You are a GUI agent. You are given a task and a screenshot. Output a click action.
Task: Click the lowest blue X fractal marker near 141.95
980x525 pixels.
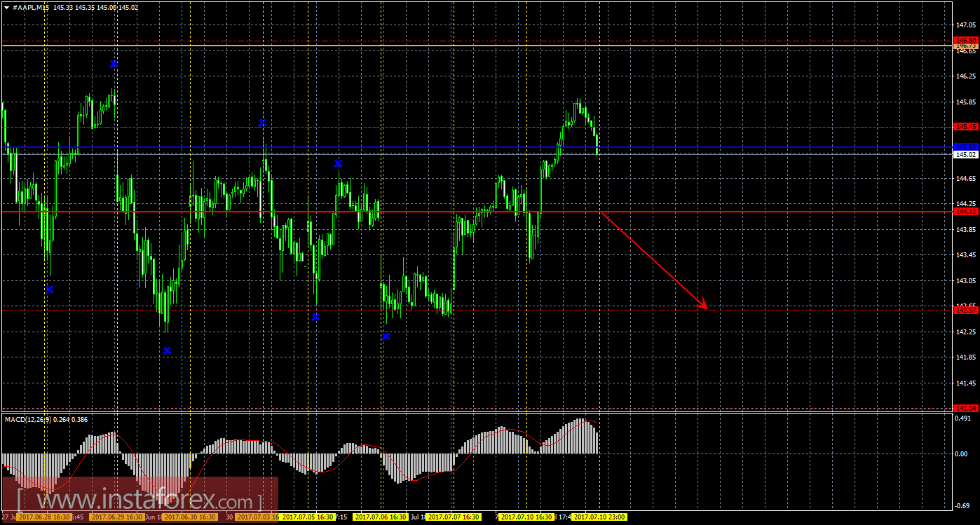click(x=167, y=350)
